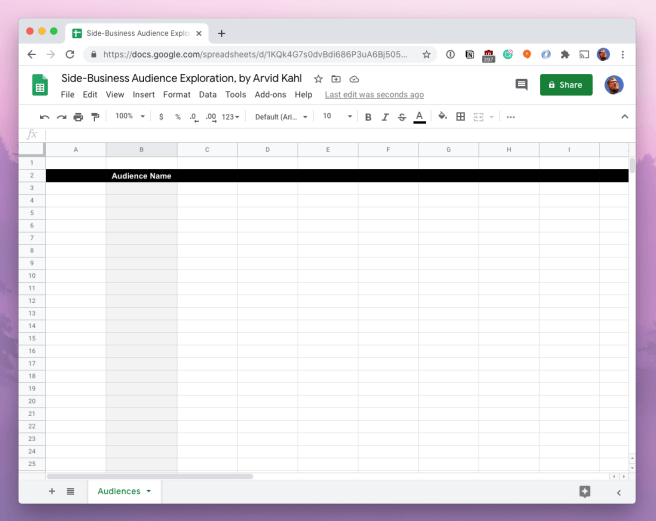Redo the last undone action

click(62, 117)
